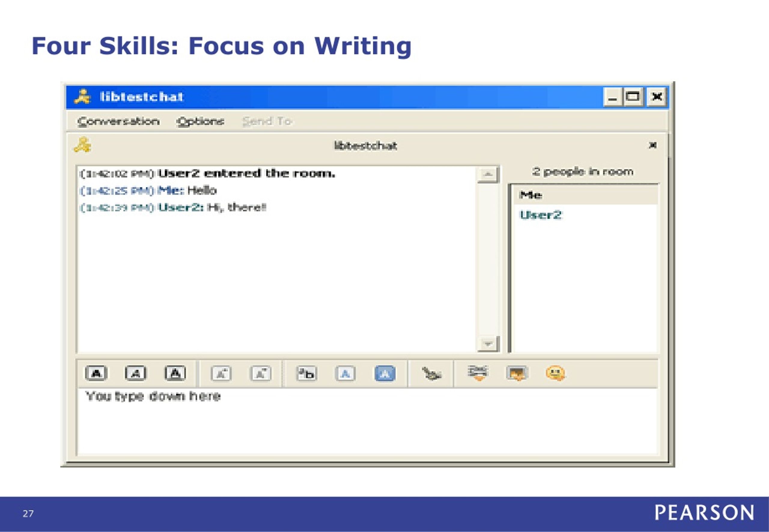Pick the foreground text color
Screen dimensions: 769x532
tap(345, 373)
